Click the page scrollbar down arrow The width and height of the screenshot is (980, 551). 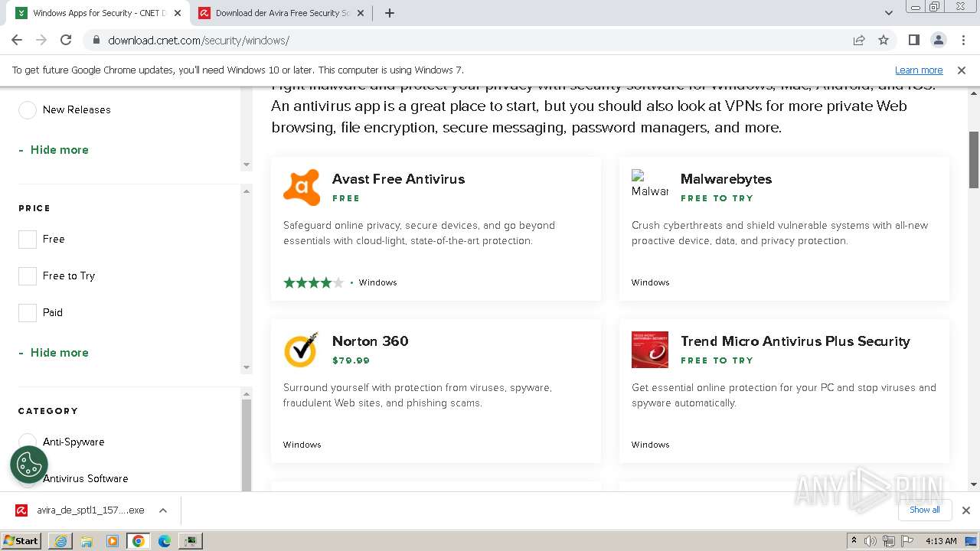(974, 484)
